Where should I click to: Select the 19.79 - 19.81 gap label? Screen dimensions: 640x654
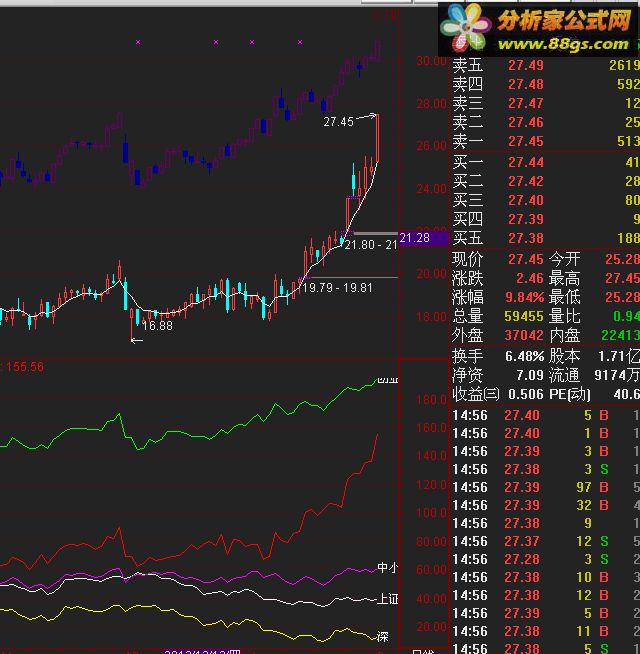[337, 288]
